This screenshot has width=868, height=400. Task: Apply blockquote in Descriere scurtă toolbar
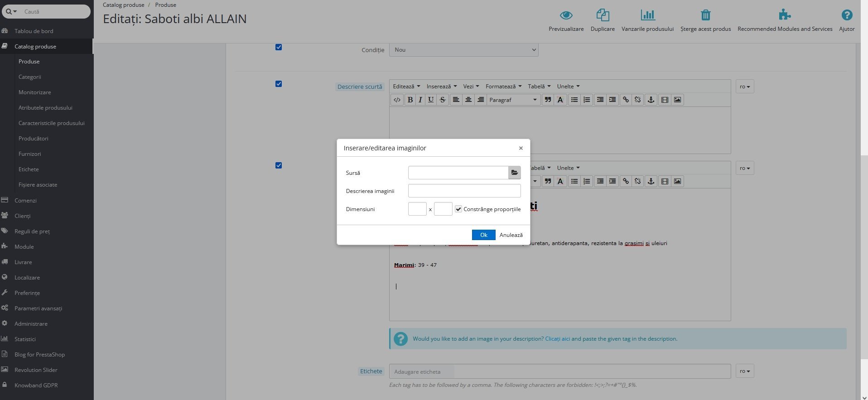click(x=548, y=100)
